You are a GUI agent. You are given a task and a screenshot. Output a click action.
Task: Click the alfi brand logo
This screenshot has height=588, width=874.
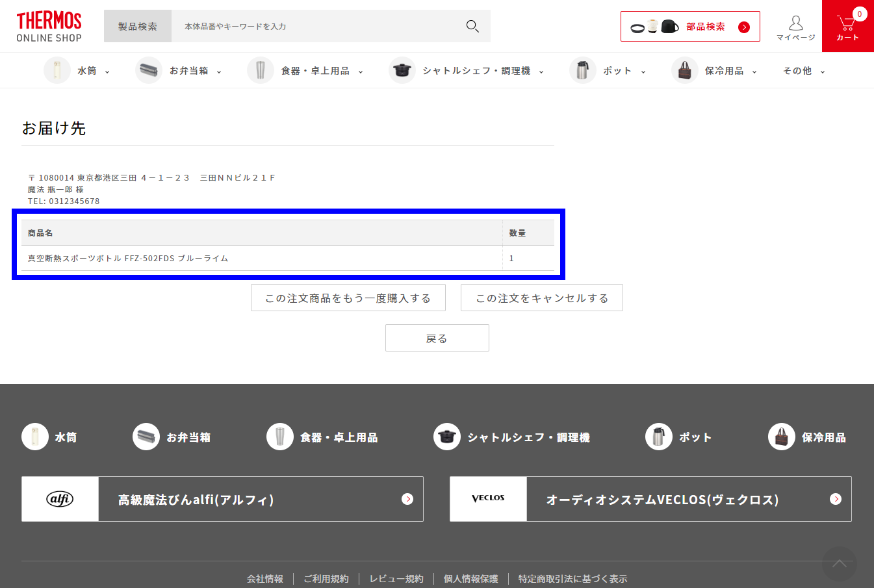click(60, 499)
